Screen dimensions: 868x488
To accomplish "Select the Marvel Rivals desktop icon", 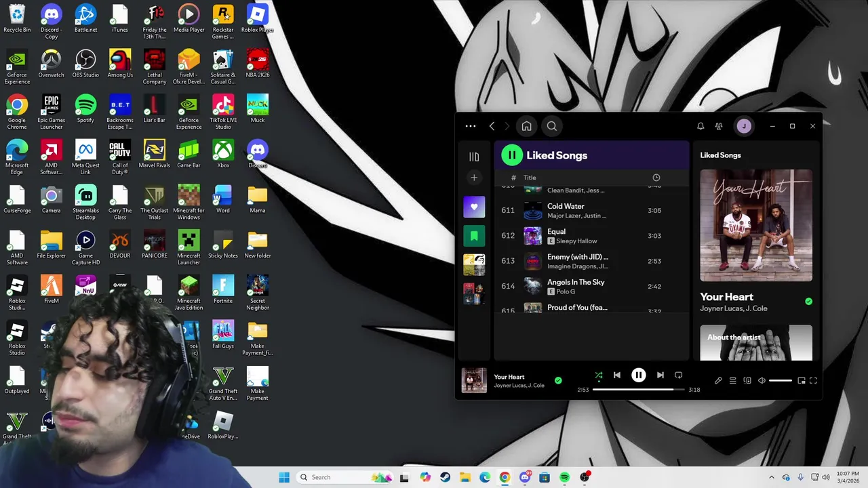I will [x=155, y=154].
